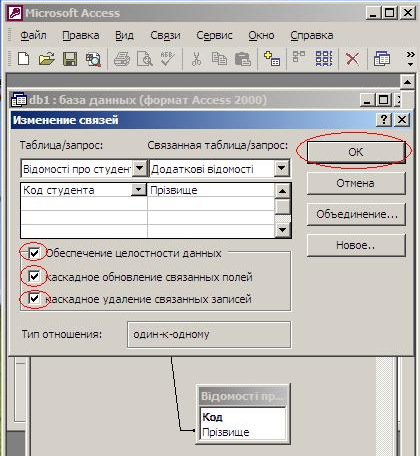Open the Связи menu
420x456 pixels.
[165, 35]
